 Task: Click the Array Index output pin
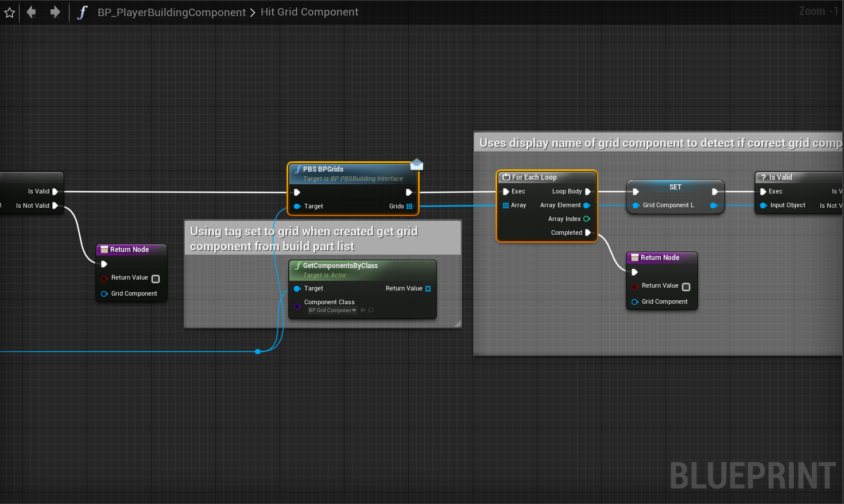pos(587,219)
